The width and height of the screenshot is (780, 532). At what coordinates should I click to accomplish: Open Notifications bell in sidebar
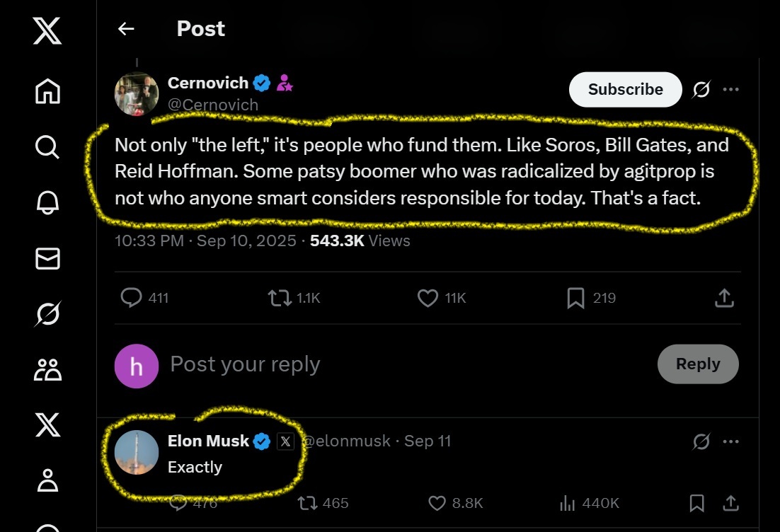click(x=47, y=203)
